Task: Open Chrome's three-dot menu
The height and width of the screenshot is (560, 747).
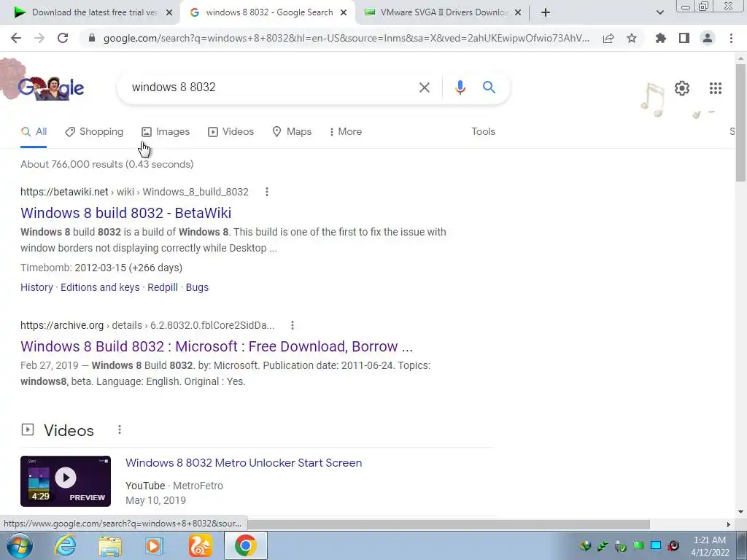Action: point(731,38)
